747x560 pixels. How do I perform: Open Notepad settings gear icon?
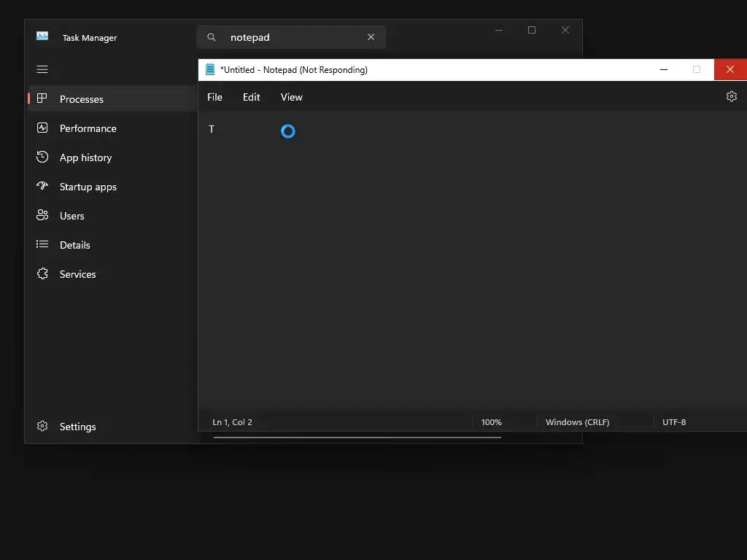click(731, 97)
